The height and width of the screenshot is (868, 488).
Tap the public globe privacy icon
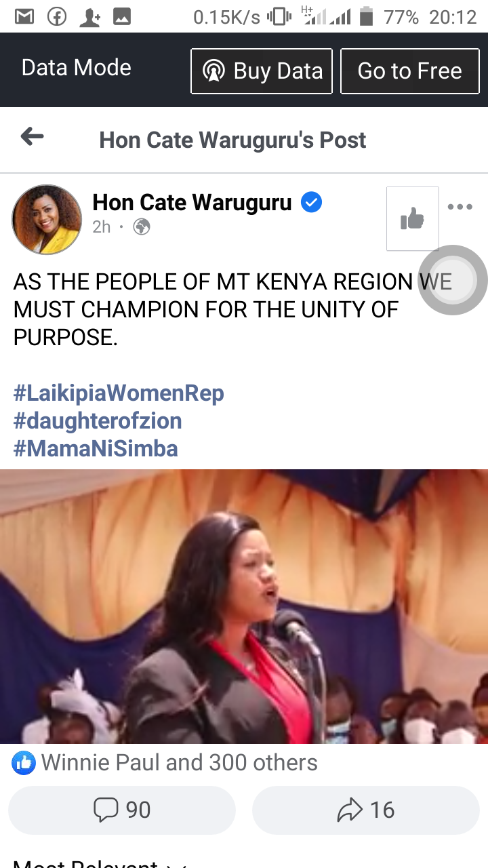[142, 227]
